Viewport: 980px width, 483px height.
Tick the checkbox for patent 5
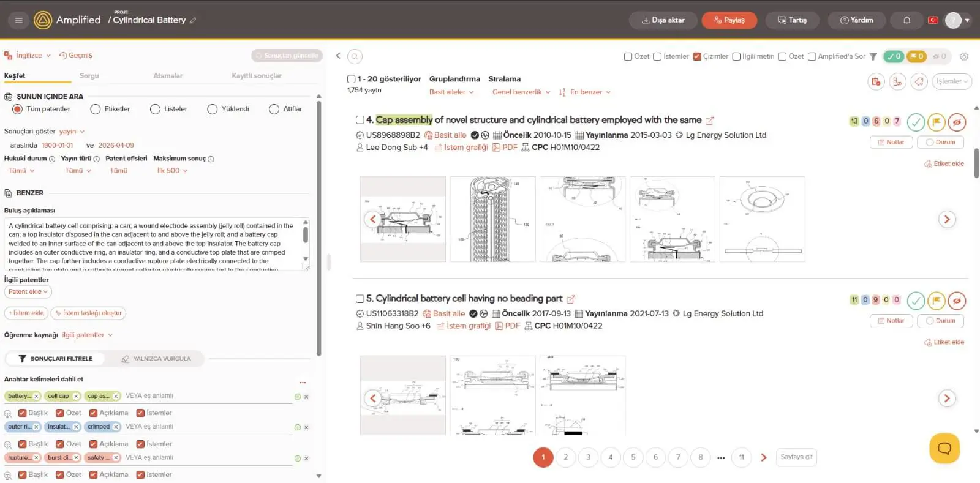tap(360, 299)
